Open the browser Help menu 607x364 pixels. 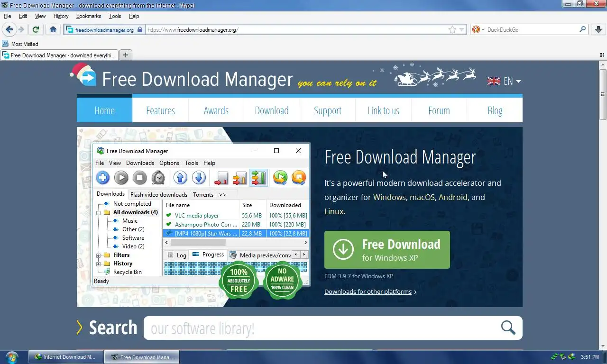[x=134, y=16]
